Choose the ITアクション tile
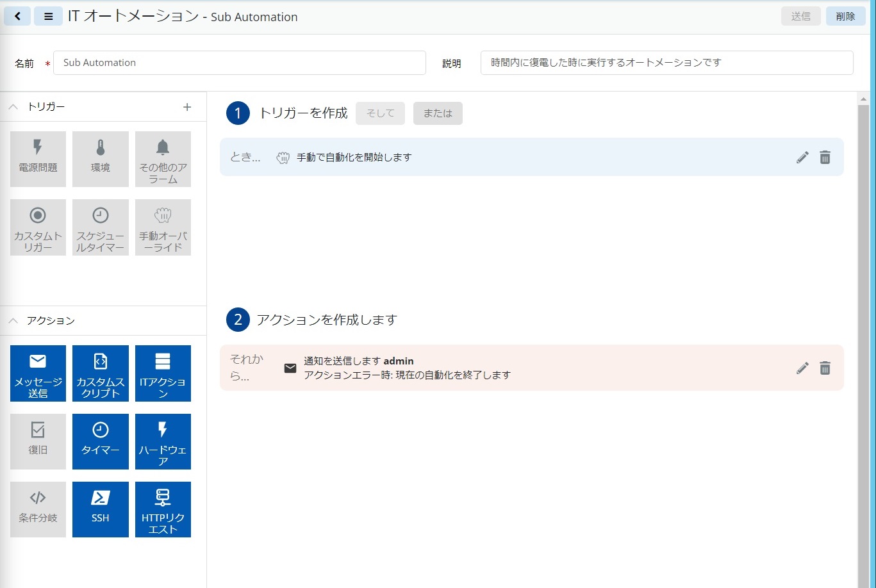The image size is (876, 588). pyautogui.click(x=163, y=373)
